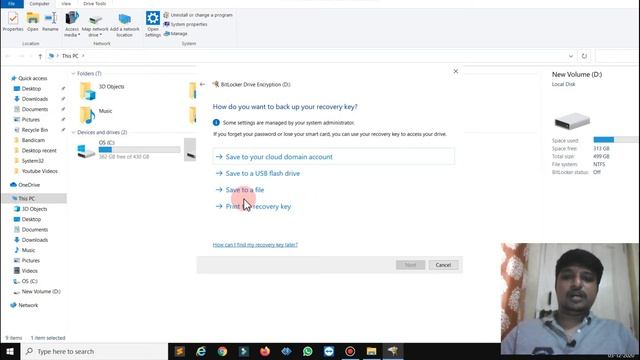Image resolution: width=640 pixels, height=360 pixels.
Task: Select OneDrive in navigation pane
Action: (x=29, y=185)
